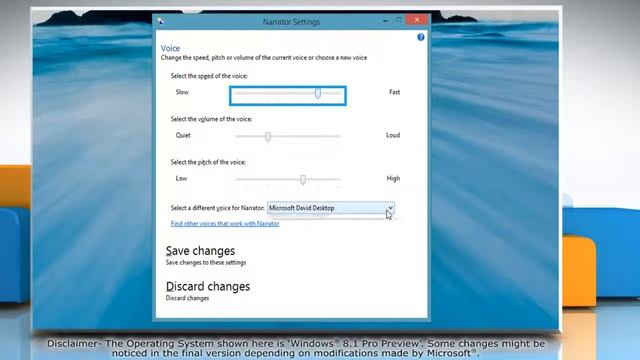The image size is (640, 360).
Task: Expand the Narrator voice dropdown arrow
Action: 390,208
